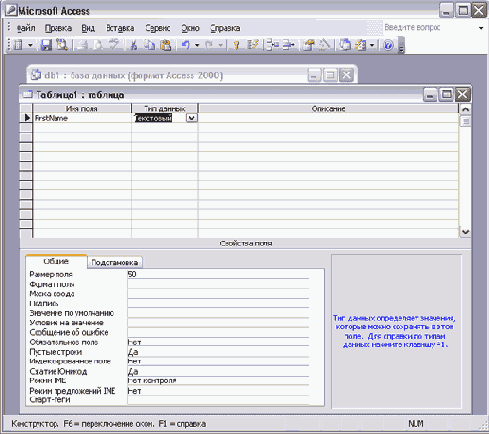Open the Properties toolbar icon
Image resolution: width=489 pixels, height=434 pixels.
309,45
